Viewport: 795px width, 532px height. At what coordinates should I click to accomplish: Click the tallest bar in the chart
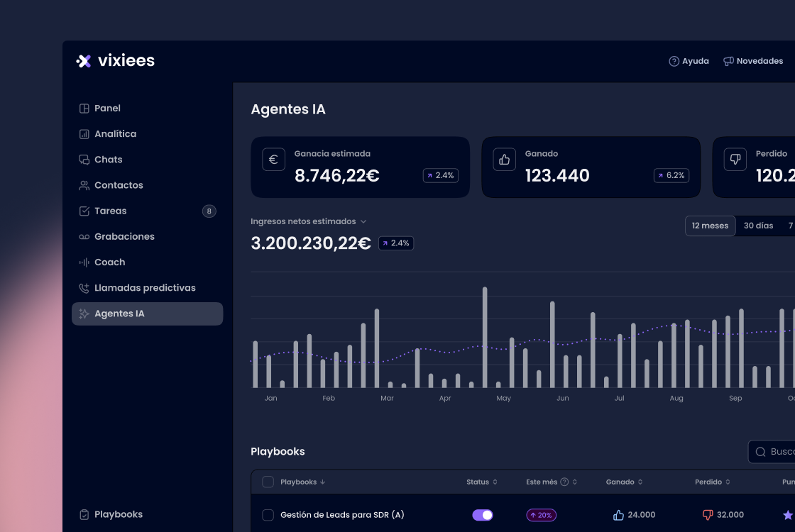click(x=485, y=337)
